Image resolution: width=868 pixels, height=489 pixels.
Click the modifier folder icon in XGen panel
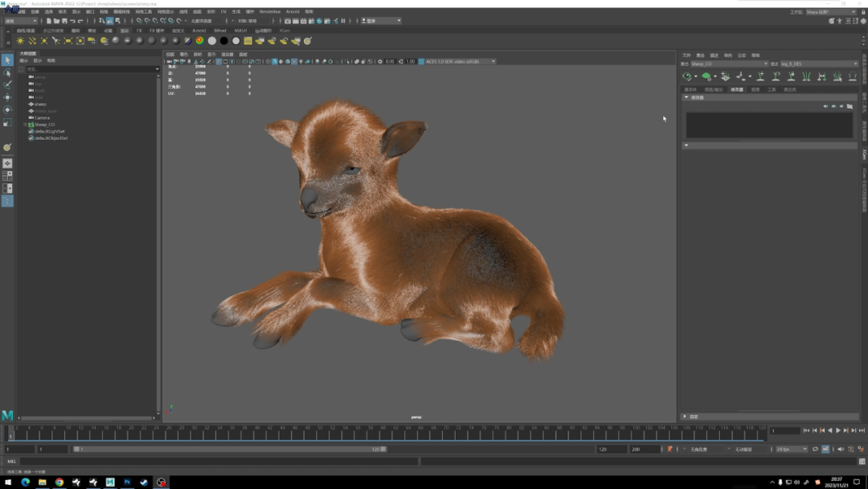click(850, 106)
